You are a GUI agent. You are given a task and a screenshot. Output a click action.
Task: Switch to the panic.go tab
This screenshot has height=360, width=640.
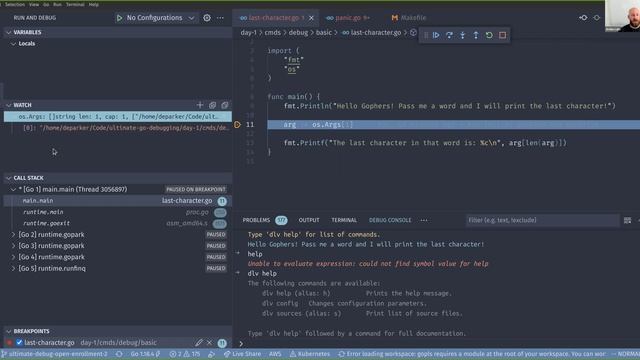click(x=348, y=18)
